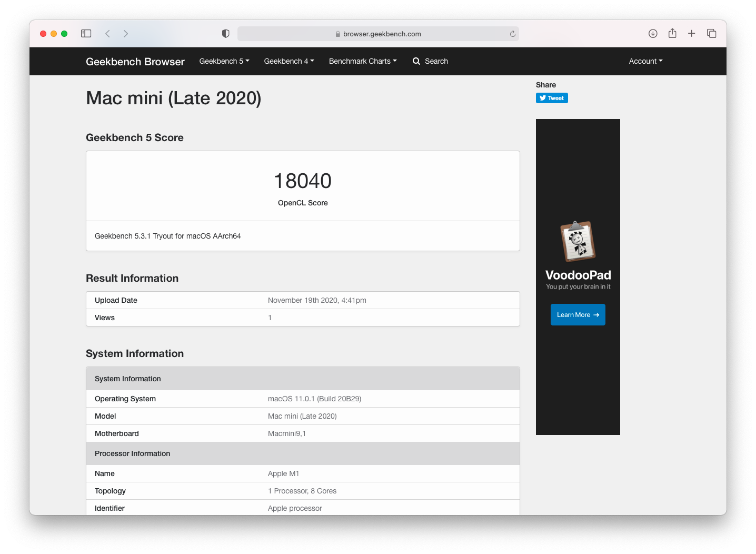Click the VoodooPad clipboard app icon
756x554 pixels.
point(578,241)
